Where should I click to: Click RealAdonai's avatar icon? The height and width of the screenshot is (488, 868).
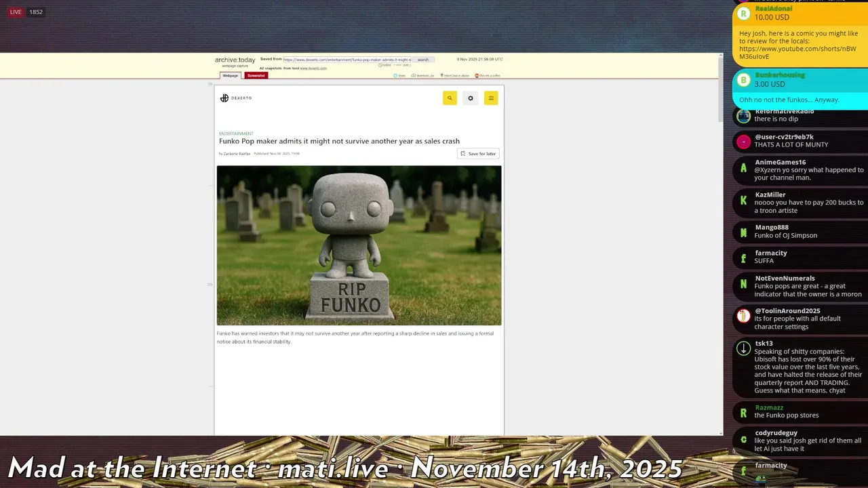point(744,14)
